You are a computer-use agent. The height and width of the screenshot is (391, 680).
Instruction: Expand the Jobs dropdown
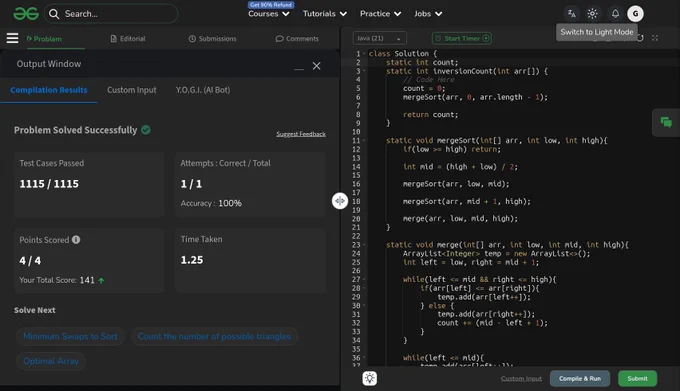click(428, 14)
